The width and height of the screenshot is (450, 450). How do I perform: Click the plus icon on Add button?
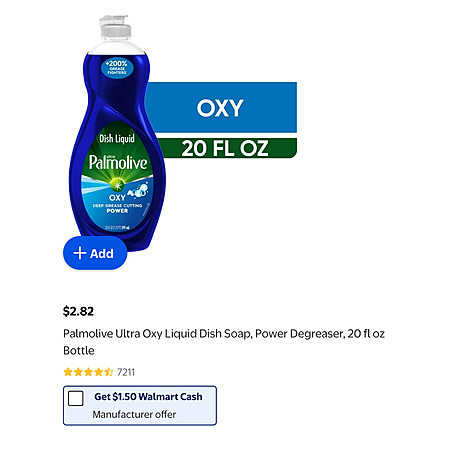coord(80,253)
